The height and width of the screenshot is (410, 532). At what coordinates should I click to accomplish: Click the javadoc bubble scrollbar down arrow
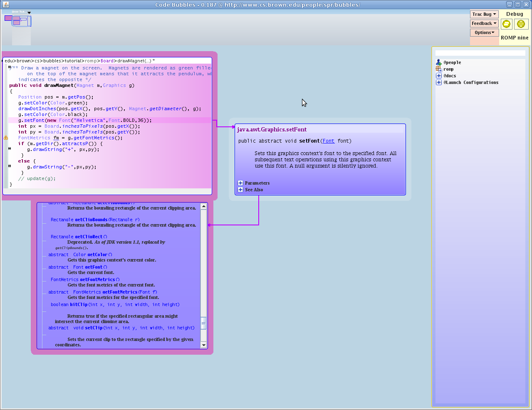click(204, 345)
